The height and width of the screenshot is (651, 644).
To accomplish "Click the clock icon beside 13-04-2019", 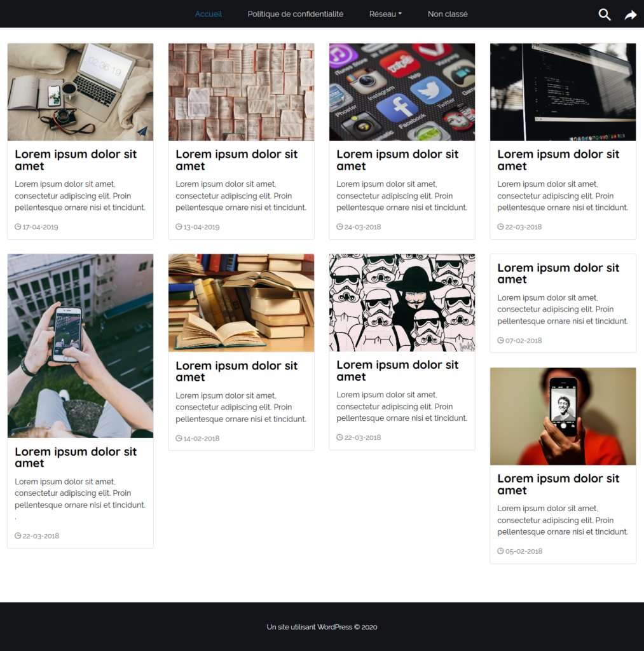I will point(179,226).
